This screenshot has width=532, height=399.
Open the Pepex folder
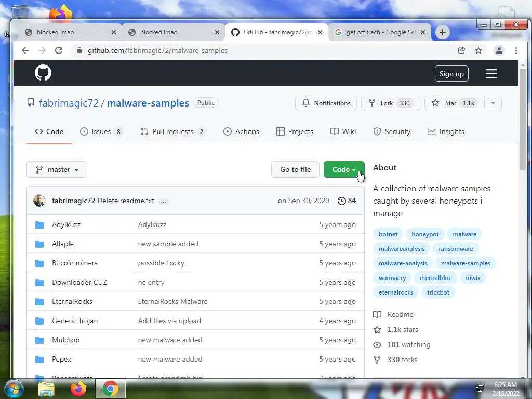click(x=61, y=359)
